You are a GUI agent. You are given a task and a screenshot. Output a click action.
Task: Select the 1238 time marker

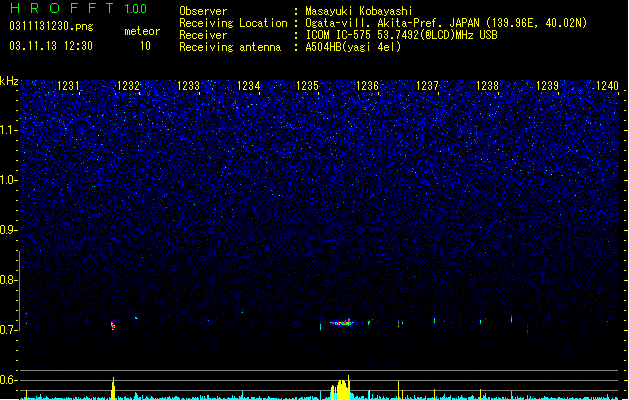click(487, 85)
